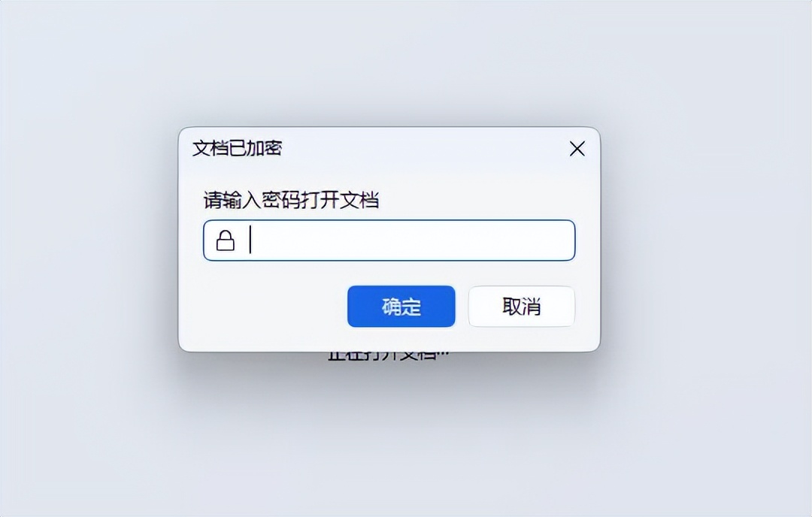Viewport: 812px width, 517px height.
Task: Close the 文档已加密 dialog with X
Action: click(x=577, y=149)
